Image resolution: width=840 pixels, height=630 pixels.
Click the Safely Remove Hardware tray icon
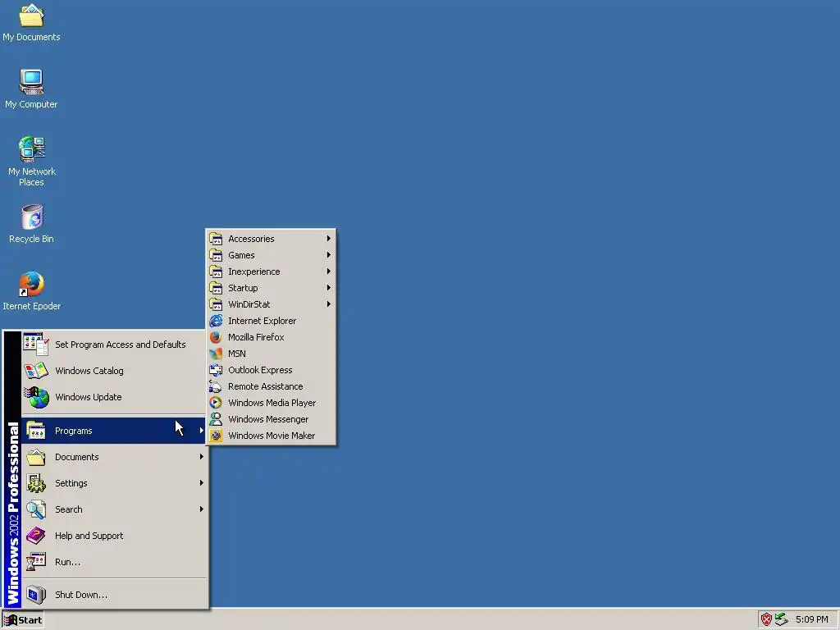click(x=782, y=619)
